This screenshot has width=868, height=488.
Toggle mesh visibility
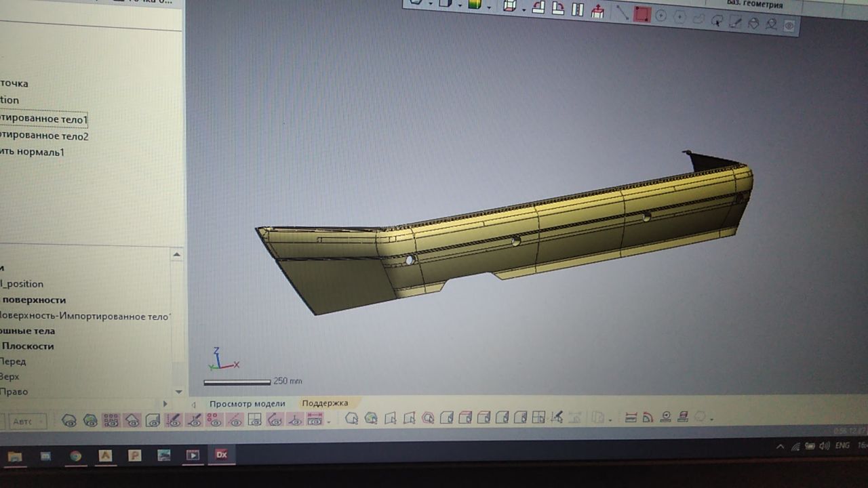tap(69, 421)
